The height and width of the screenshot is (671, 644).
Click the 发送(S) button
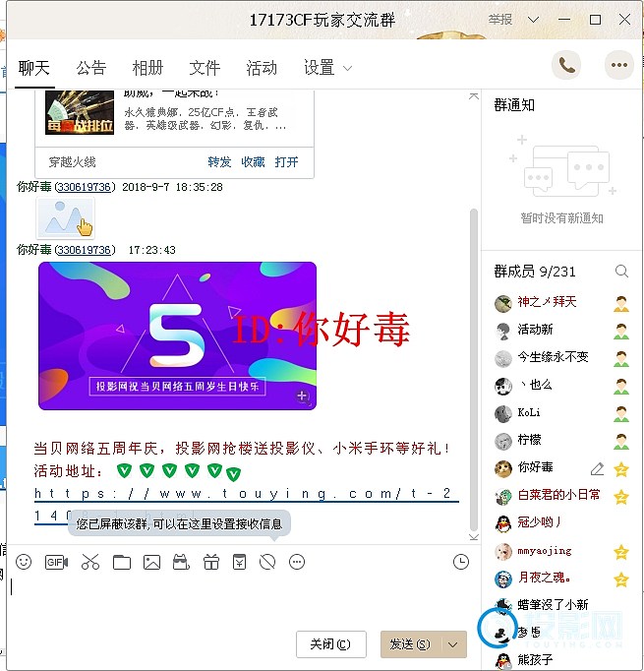point(411,644)
